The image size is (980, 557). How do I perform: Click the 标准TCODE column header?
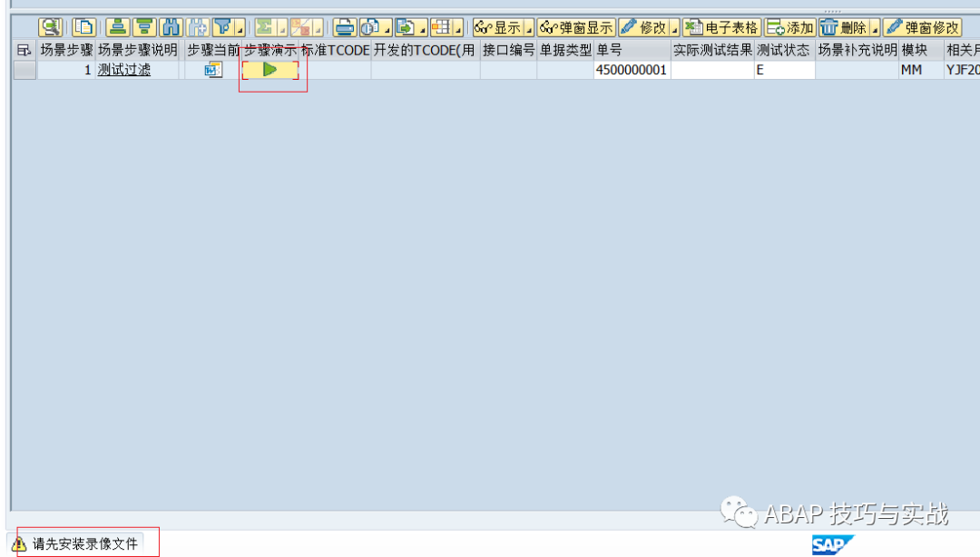336,50
